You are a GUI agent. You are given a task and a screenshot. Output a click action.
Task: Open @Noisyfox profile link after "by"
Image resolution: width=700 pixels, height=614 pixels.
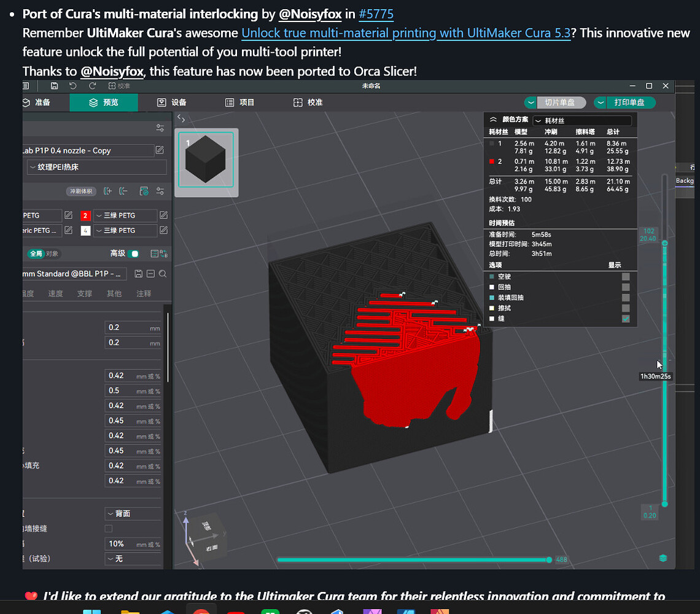(x=310, y=14)
